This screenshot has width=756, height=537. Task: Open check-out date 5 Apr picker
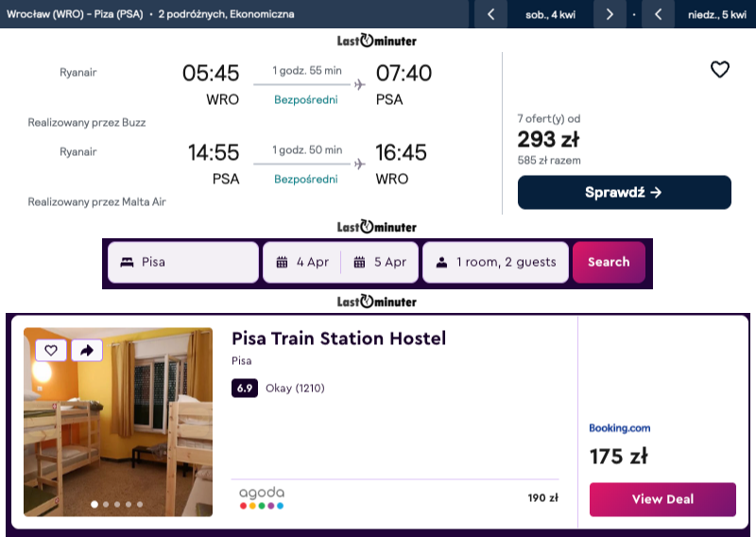(380, 262)
